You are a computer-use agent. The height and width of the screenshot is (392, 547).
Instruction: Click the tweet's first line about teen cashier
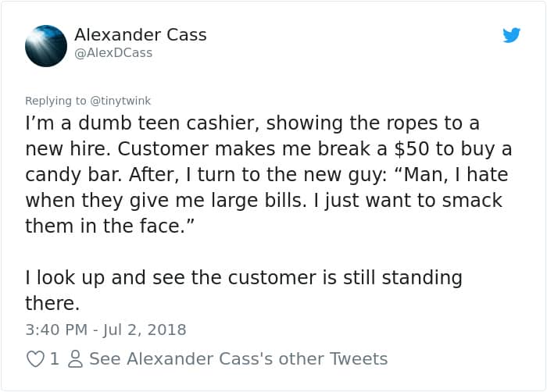click(x=252, y=123)
